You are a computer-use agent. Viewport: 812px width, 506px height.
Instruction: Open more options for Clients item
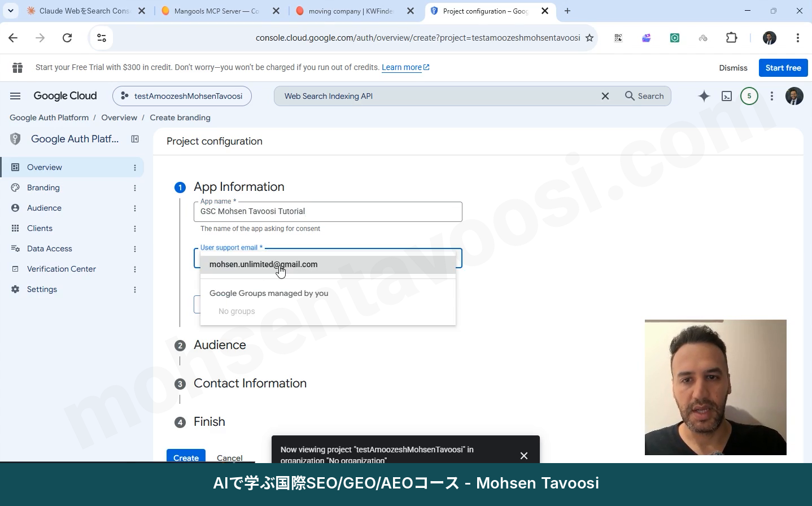point(135,229)
